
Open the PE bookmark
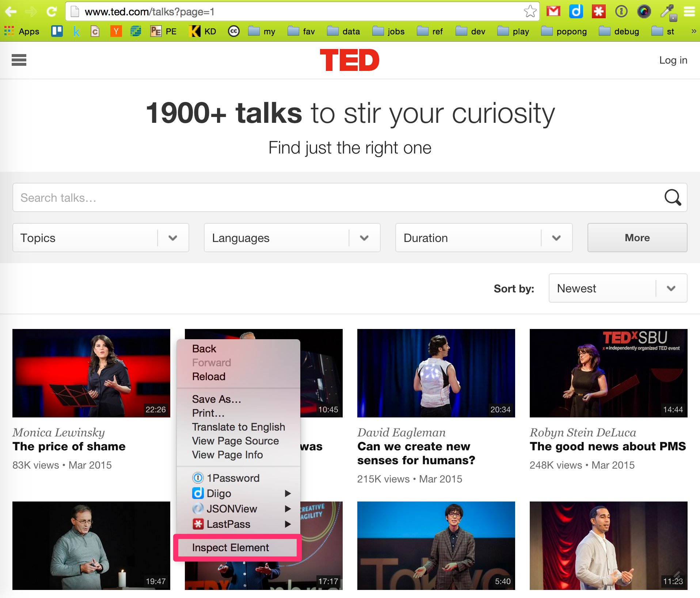point(163,31)
